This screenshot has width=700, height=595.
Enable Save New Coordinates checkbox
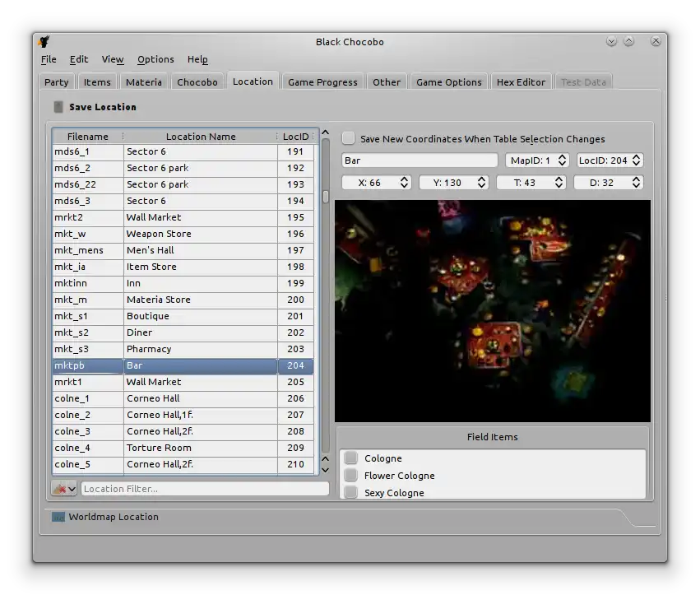click(349, 139)
